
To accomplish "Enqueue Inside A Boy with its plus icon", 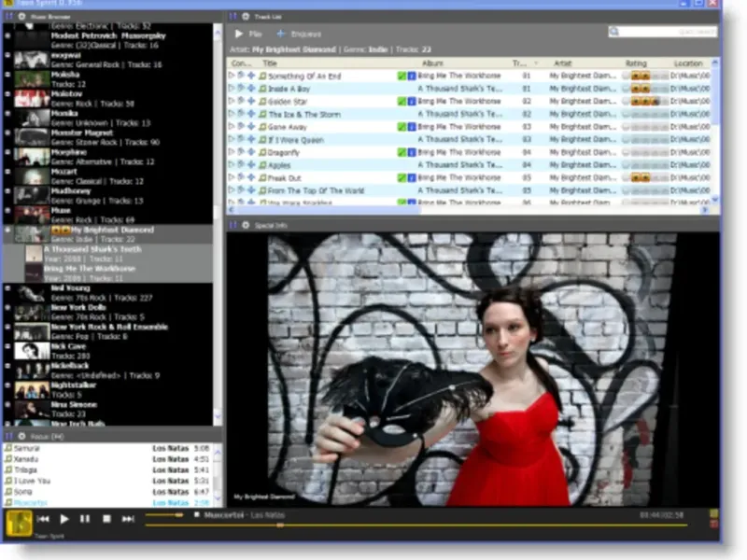I will (x=251, y=88).
